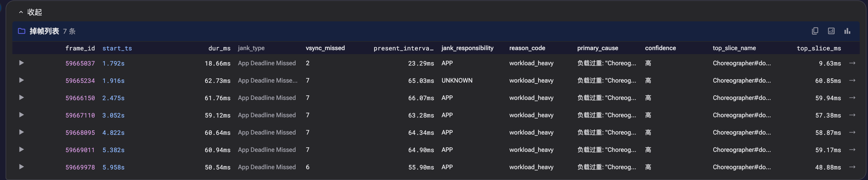Go to frame 59667110 via row arrow

point(852,115)
